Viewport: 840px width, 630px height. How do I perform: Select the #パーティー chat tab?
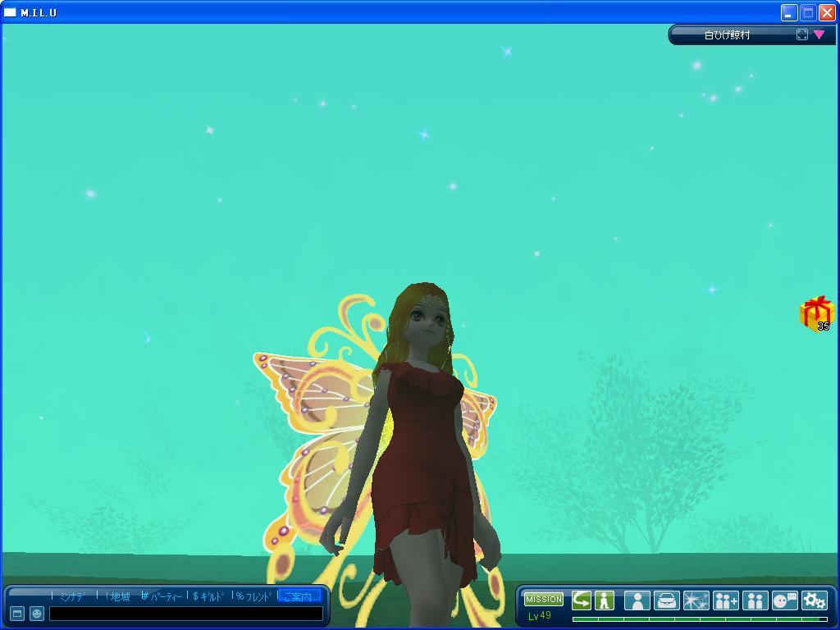[x=162, y=596]
